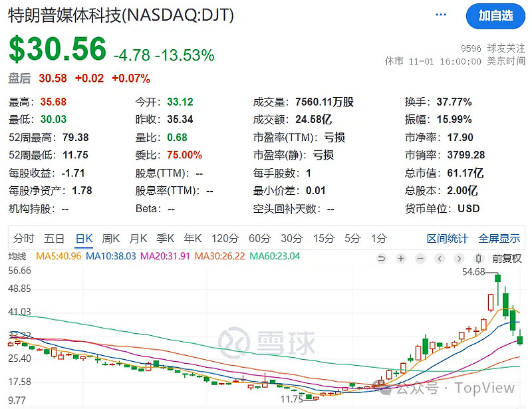Click the 最高 value 35.68
This screenshot has height=409, width=532.
(54, 102)
